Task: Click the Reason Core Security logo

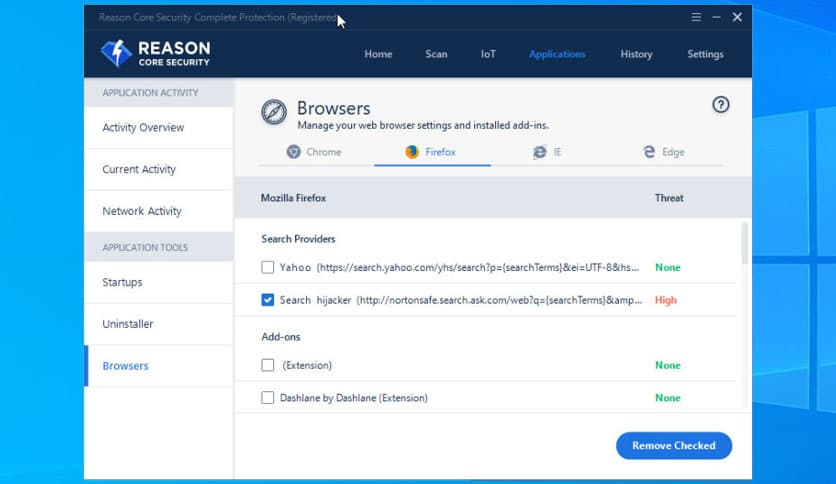Action: [155, 54]
